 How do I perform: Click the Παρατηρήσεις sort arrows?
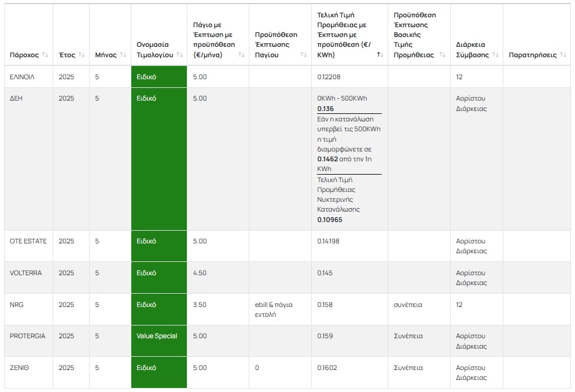pyautogui.click(x=563, y=55)
